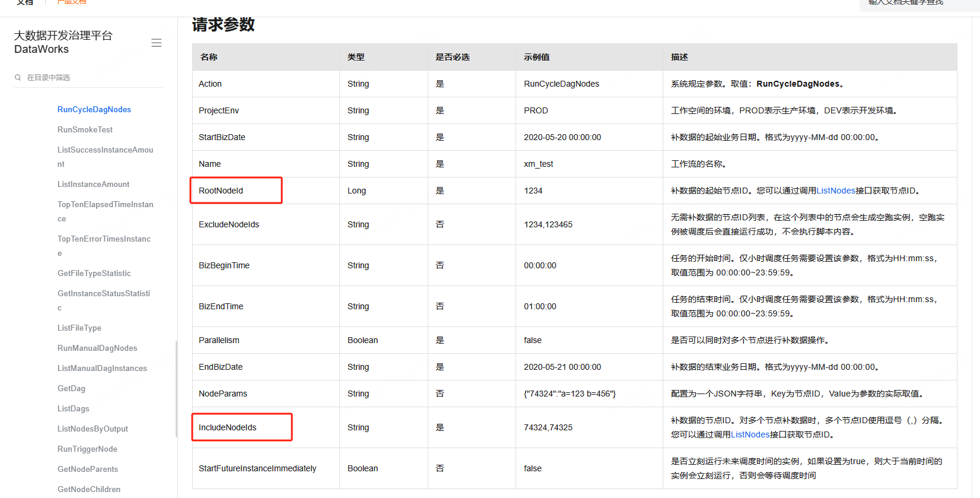Open TopTenErrorTimesInstance in the sidebar

104,246
